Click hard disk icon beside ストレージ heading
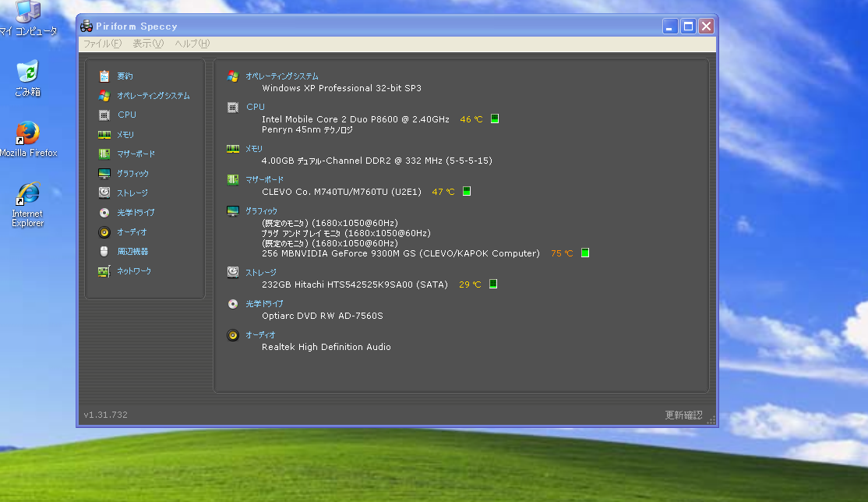868x502 pixels. click(x=233, y=272)
